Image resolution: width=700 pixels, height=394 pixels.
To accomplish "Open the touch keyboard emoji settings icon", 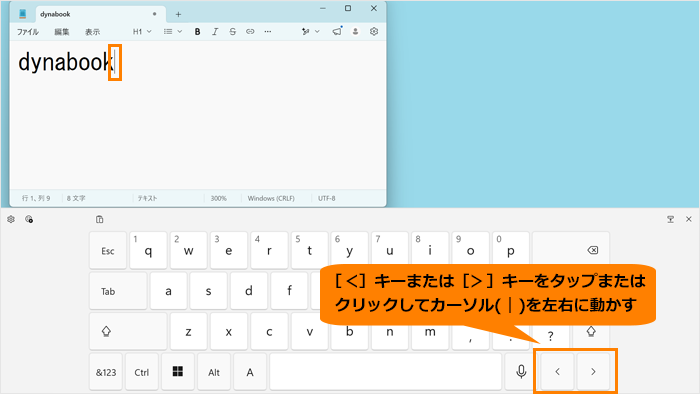I will tap(29, 219).
